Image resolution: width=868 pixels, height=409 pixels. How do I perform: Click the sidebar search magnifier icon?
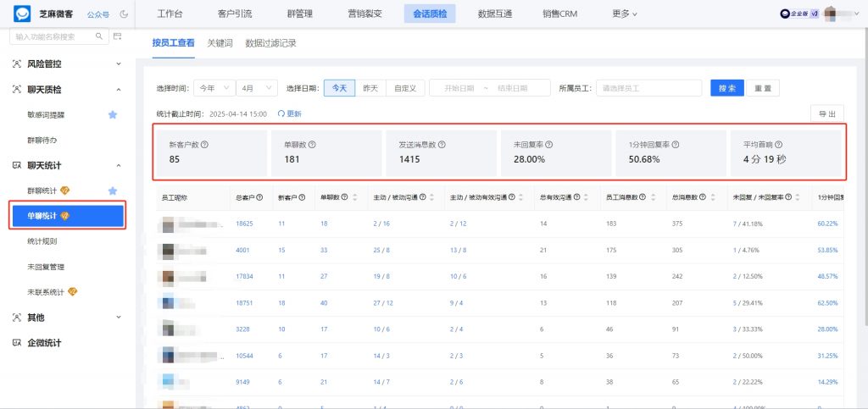pyautogui.click(x=99, y=36)
